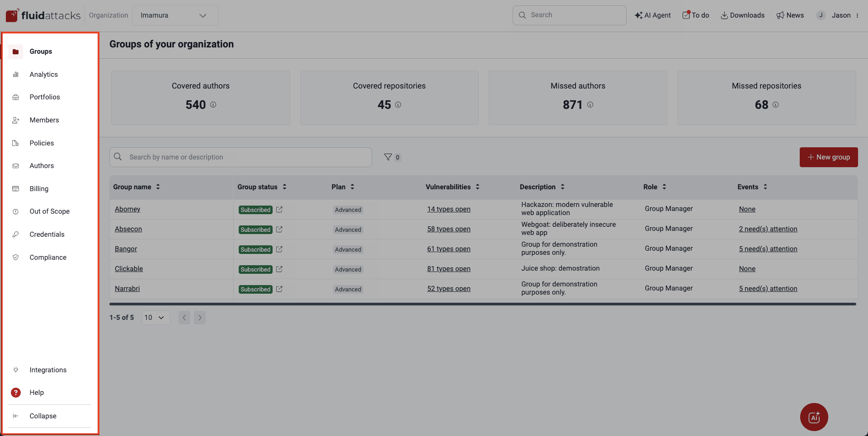Open the News panel
Screen dimensions: 868x436
(790, 15)
